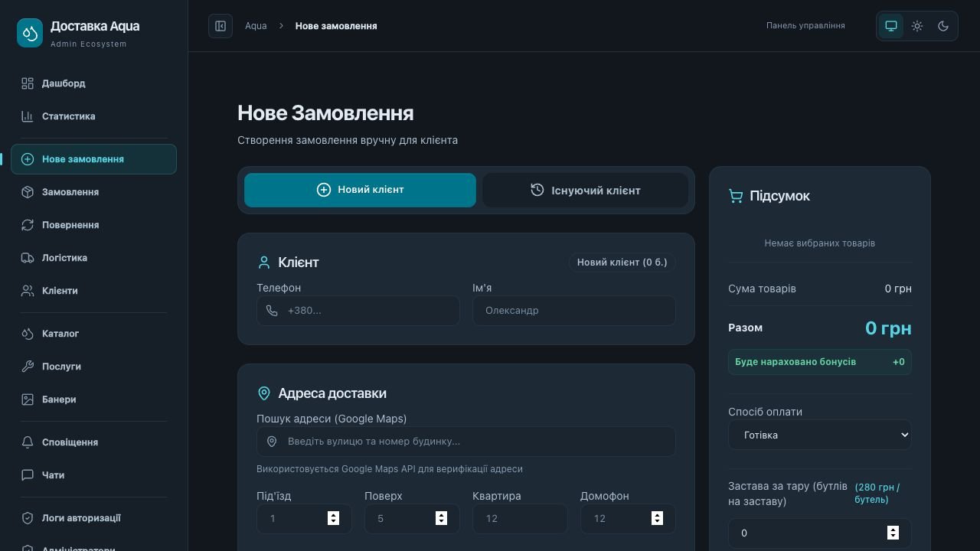The height and width of the screenshot is (551, 980).
Task: Collapse the sidebar with the panel icon
Action: [x=220, y=26]
